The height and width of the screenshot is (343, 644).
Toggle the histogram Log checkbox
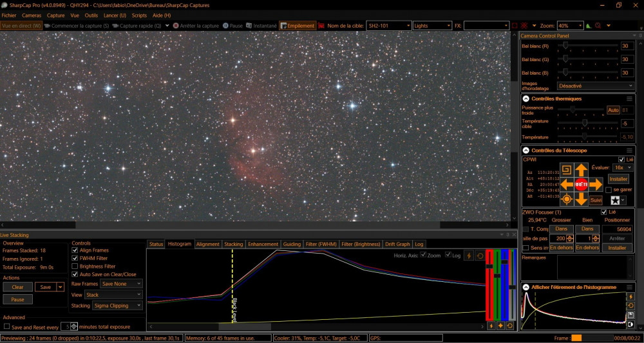tap(448, 255)
